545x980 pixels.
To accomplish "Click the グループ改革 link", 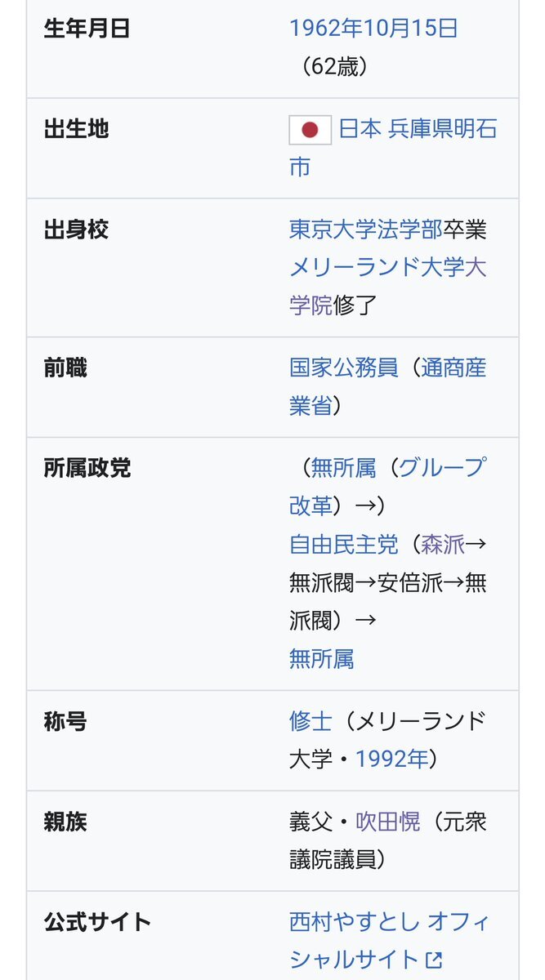I will click(x=388, y=487).
